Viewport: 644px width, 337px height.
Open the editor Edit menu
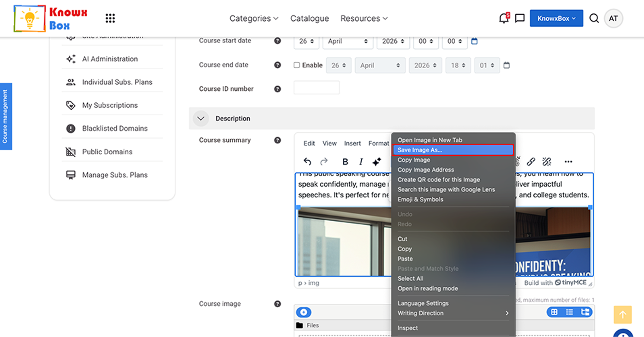[x=309, y=143]
